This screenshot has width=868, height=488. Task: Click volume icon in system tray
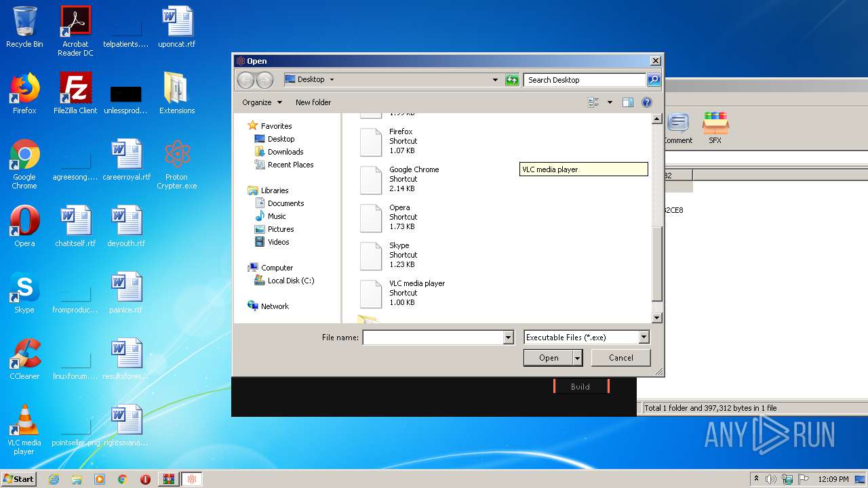coord(771,479)
